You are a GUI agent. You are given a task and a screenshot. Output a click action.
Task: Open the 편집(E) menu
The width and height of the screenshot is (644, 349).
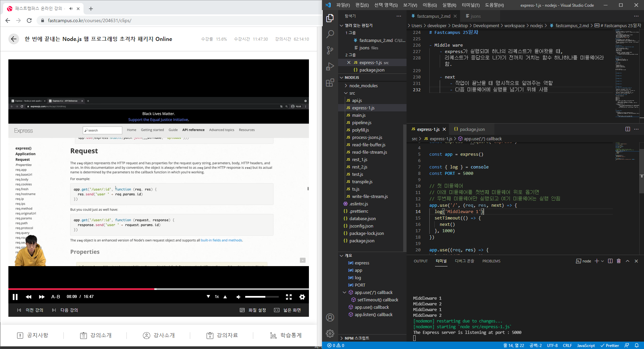coord(362,5)
